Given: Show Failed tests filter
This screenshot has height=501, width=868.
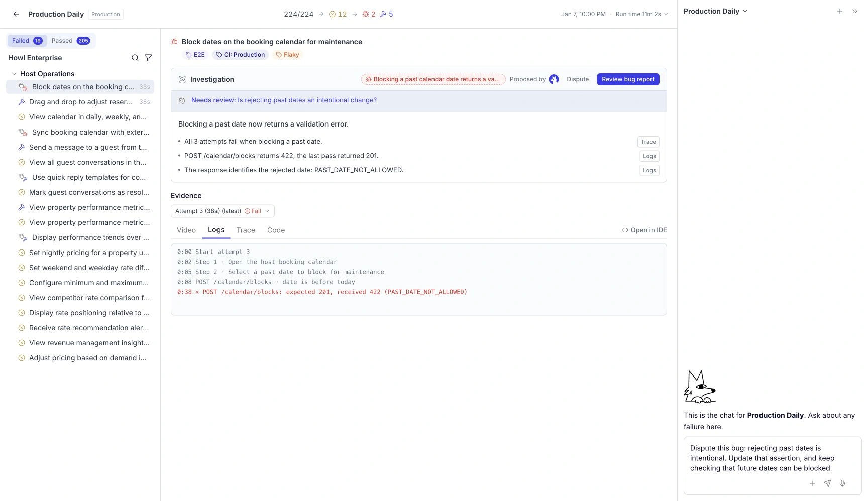Looking at the screenshot, I should (27, 41).
